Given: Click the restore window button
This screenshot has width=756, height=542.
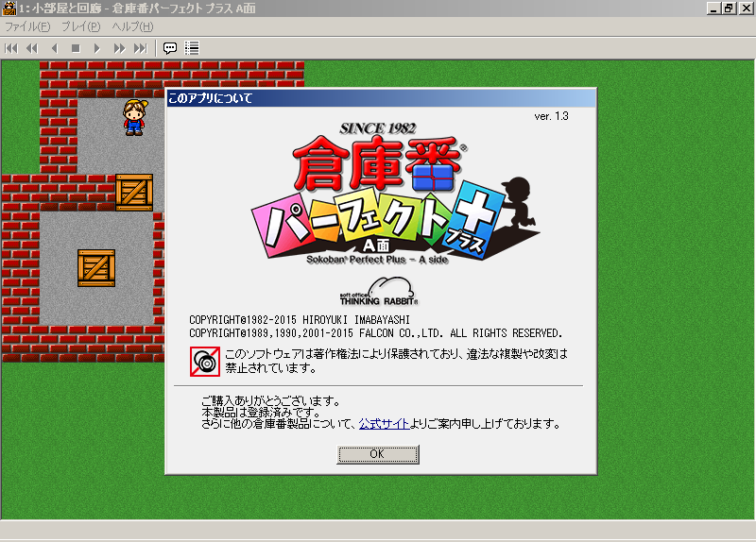Looking at the screenshot, I should click(x=729, y=8).
